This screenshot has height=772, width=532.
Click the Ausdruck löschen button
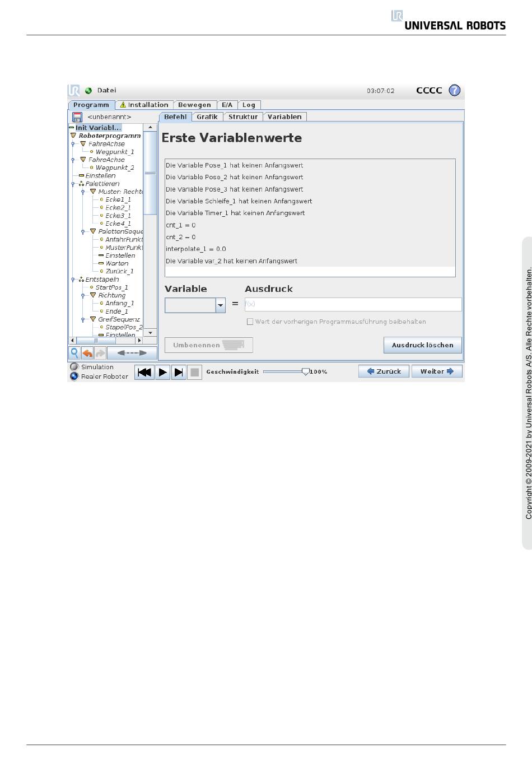click(x=423, y=345)
